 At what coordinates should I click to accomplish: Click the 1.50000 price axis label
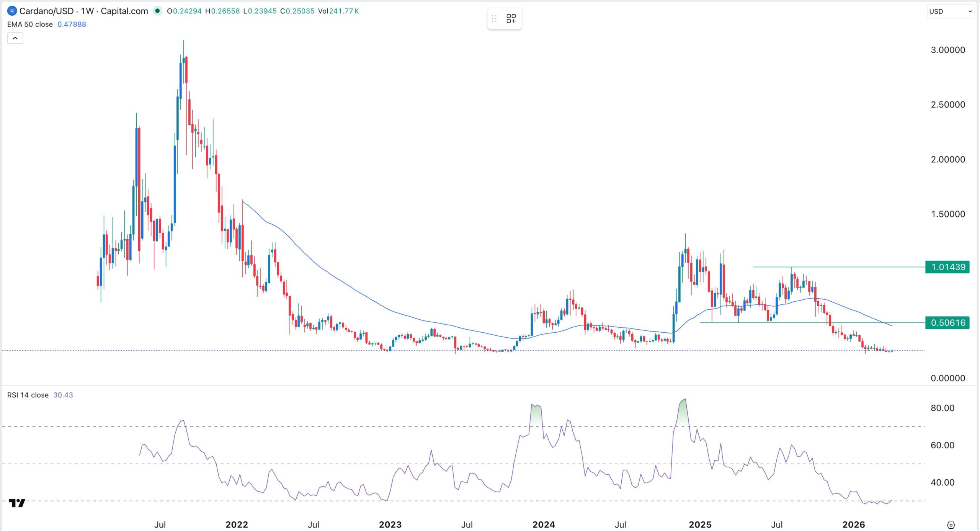948,214
